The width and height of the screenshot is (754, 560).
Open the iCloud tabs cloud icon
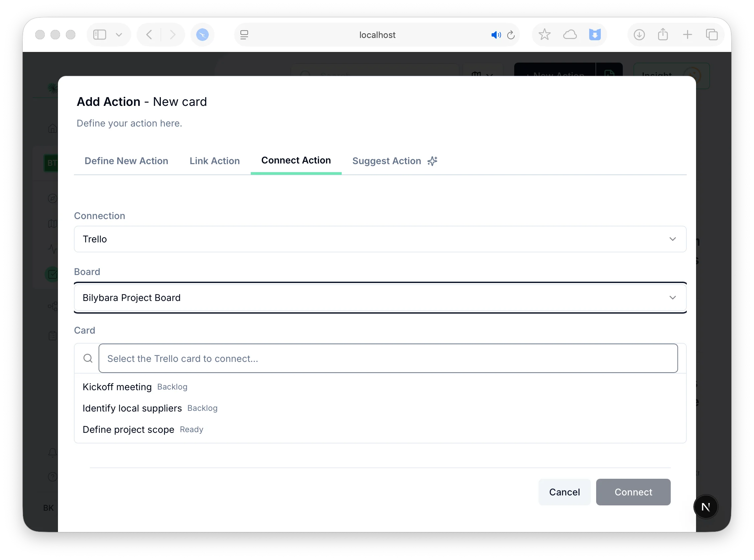coord(570,35)
